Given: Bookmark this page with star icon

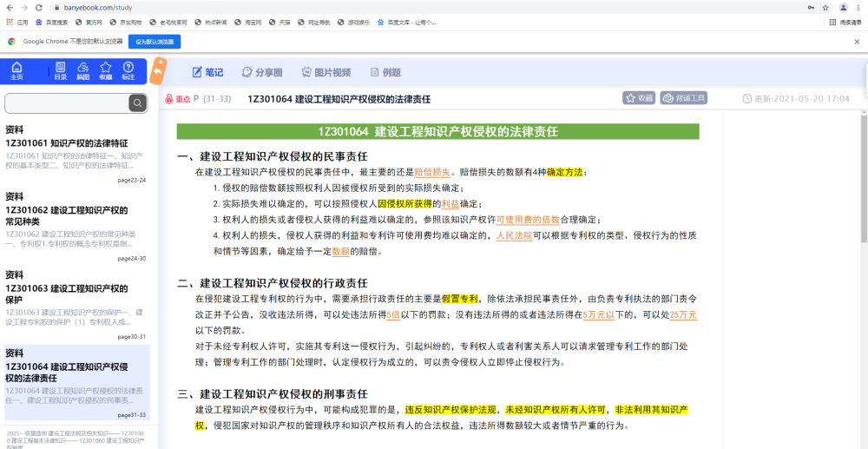Looking at the screenshot, I should pyautogui.click(x=825, y=8).
